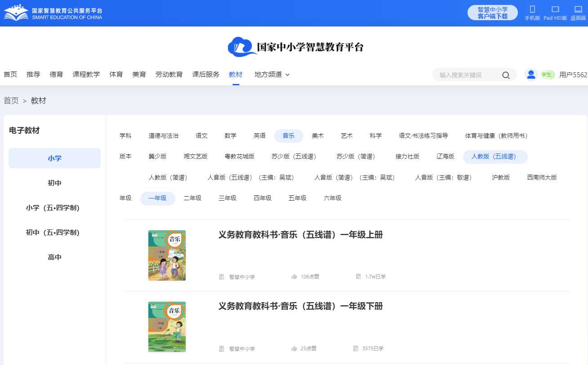Click the 用户5562 username
The height and width of the screenshot is (365, 588).
point(573,75)
